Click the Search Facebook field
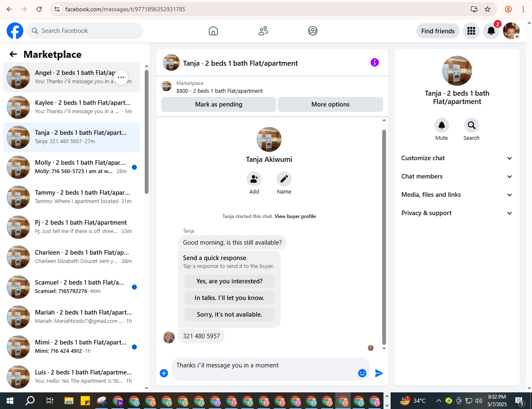This screenshot has width=532, height=409. [85, 31]
